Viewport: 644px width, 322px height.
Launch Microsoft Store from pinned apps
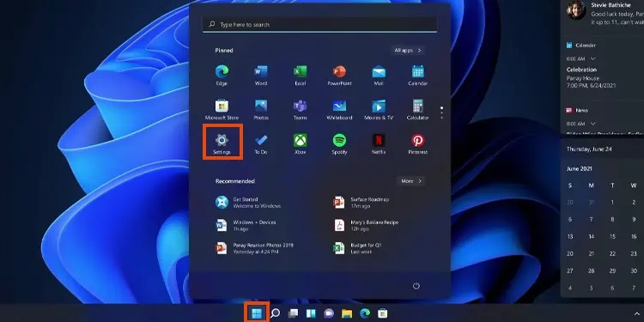(222, 110)
